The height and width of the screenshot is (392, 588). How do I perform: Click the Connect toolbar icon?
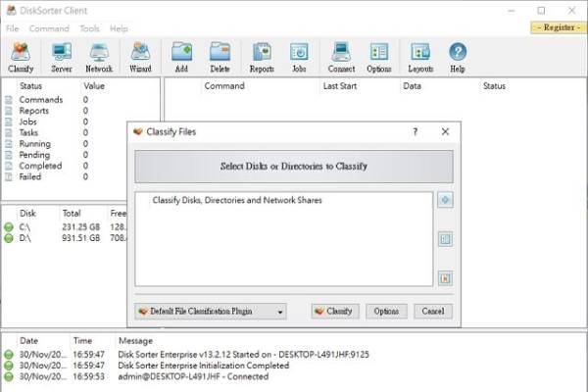[341, 57]
